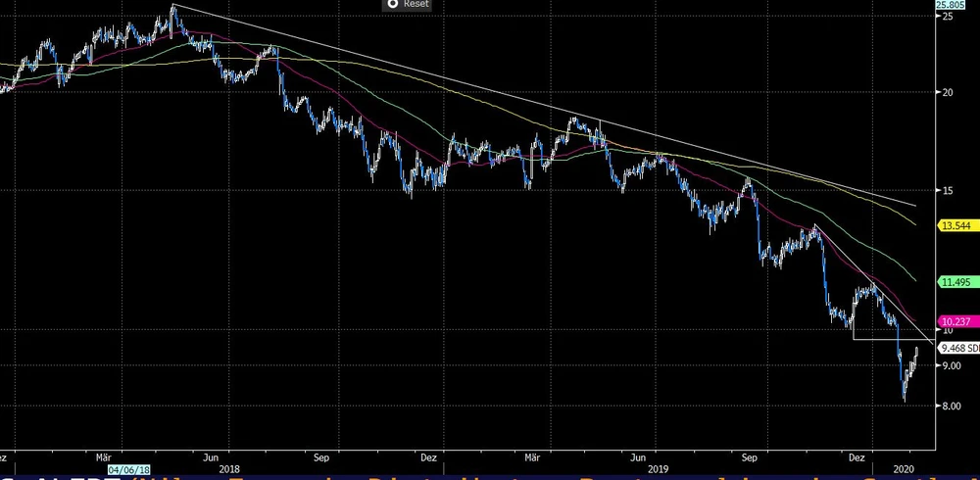Click the lowest candlestick near 8.00
The height and width of the screenshot is (480, 980).
coord(904,397)
